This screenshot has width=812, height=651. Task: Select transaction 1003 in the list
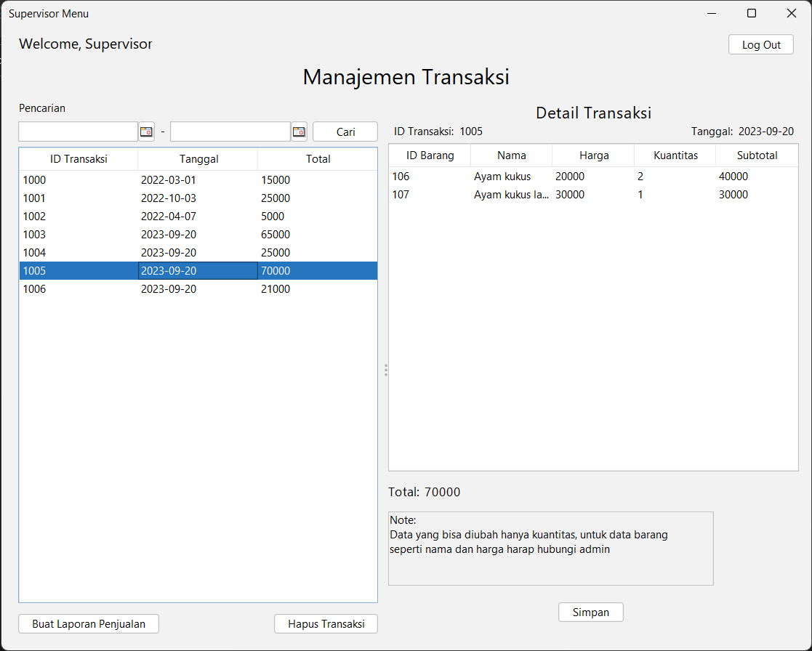[198, 235]
